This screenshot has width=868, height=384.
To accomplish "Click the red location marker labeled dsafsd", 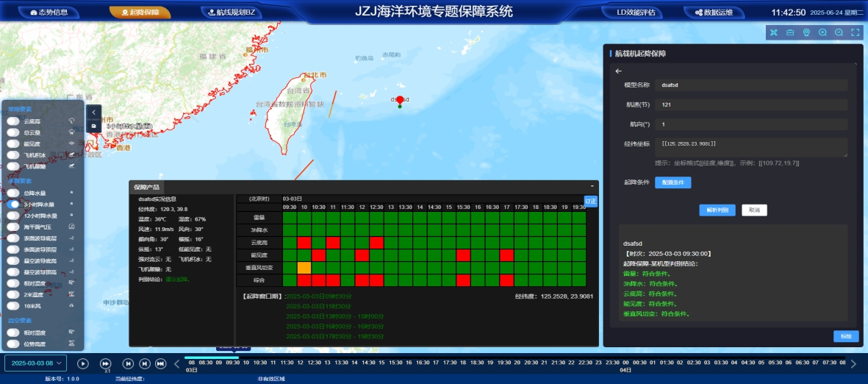I will click(400, 100).
